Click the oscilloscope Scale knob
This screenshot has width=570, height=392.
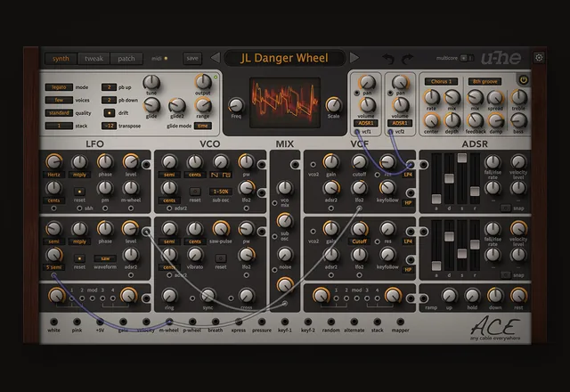tap(333, 105)
